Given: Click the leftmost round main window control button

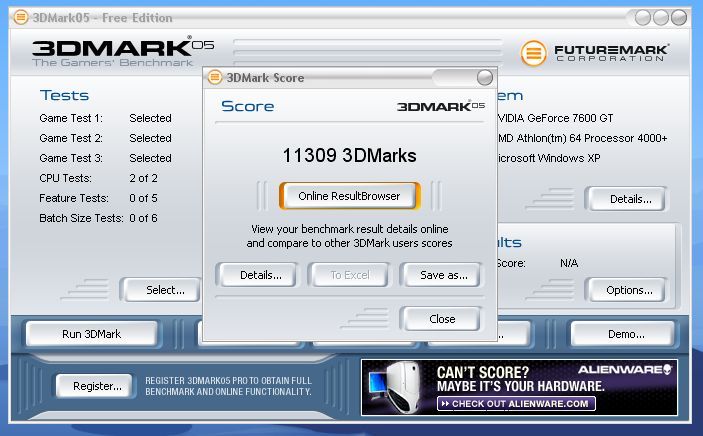Looking at the screenshot, I should (643, 17).
